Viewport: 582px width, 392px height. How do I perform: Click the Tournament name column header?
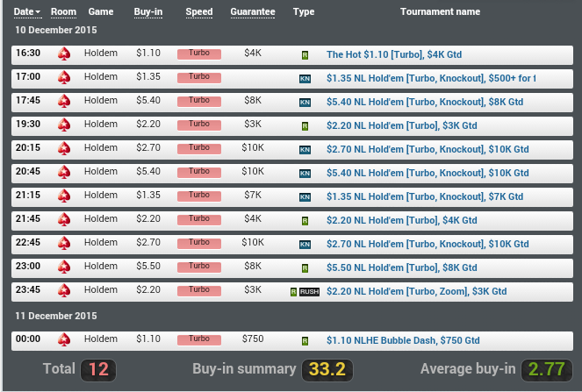pos(440,12)
